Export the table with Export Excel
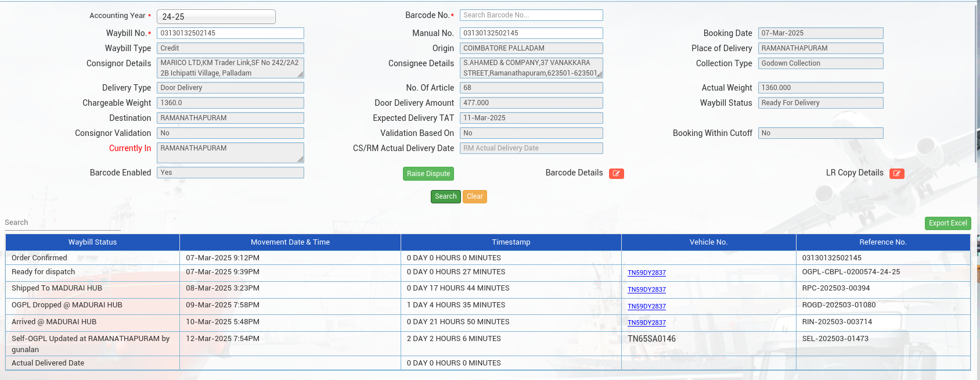The image size is (980, 380). (947, 223)
